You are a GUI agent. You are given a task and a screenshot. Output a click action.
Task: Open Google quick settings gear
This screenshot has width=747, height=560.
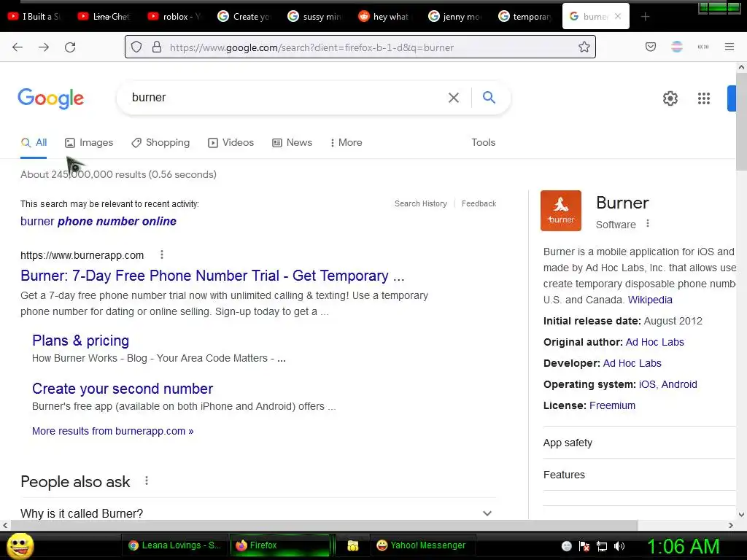(670, 98)
